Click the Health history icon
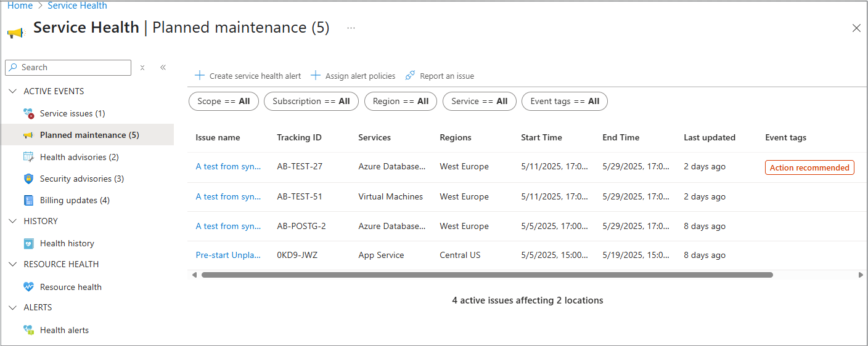The width and height of the screenshot is (868, 346). click(x=28, y=244)
